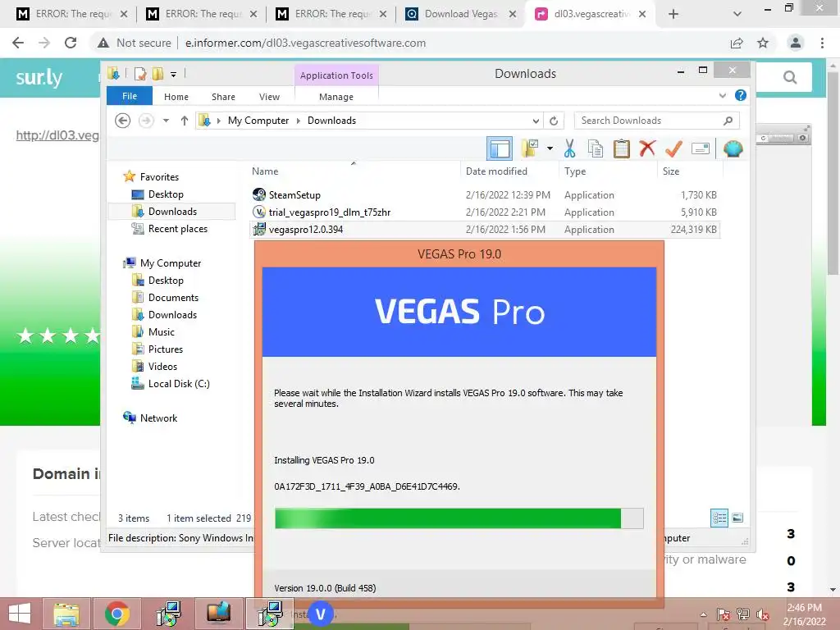840x630 pixels.
Task: Click the red X Delete icon
Action: [647, 148]
